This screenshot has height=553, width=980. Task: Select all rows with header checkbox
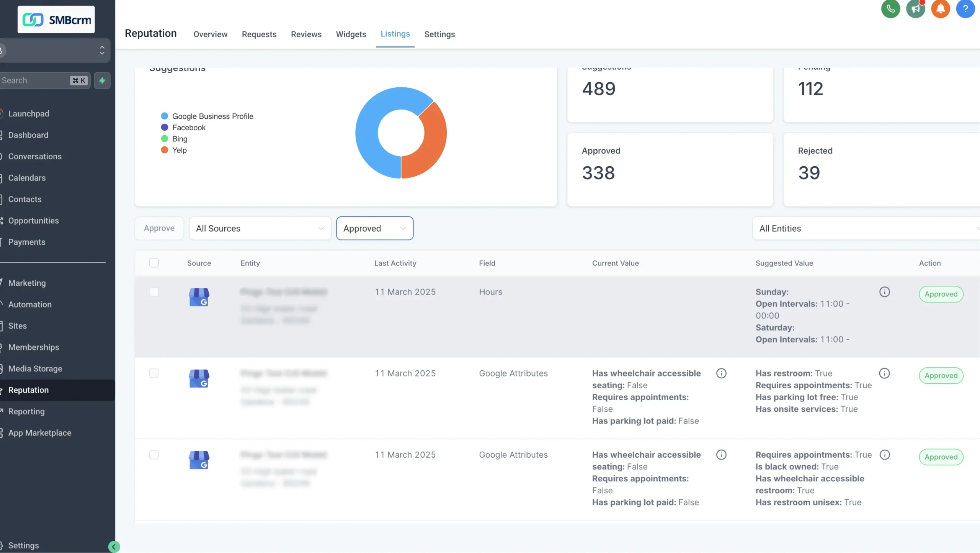[x=154, y=263]
